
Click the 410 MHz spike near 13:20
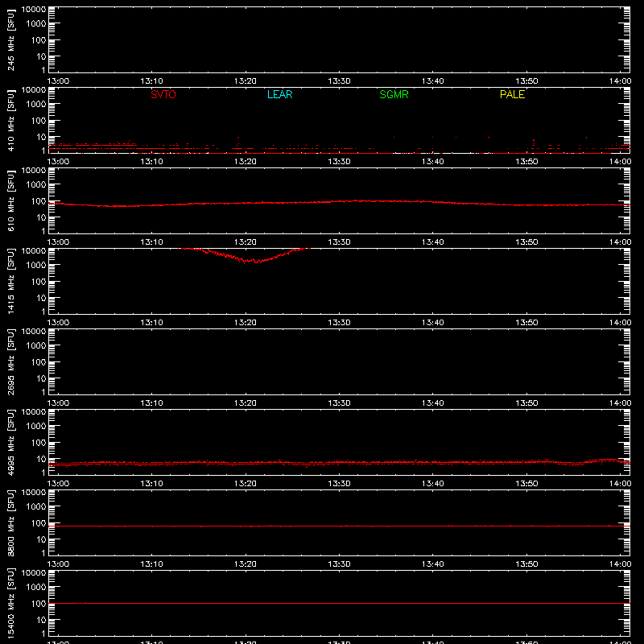tap(237, 140)
